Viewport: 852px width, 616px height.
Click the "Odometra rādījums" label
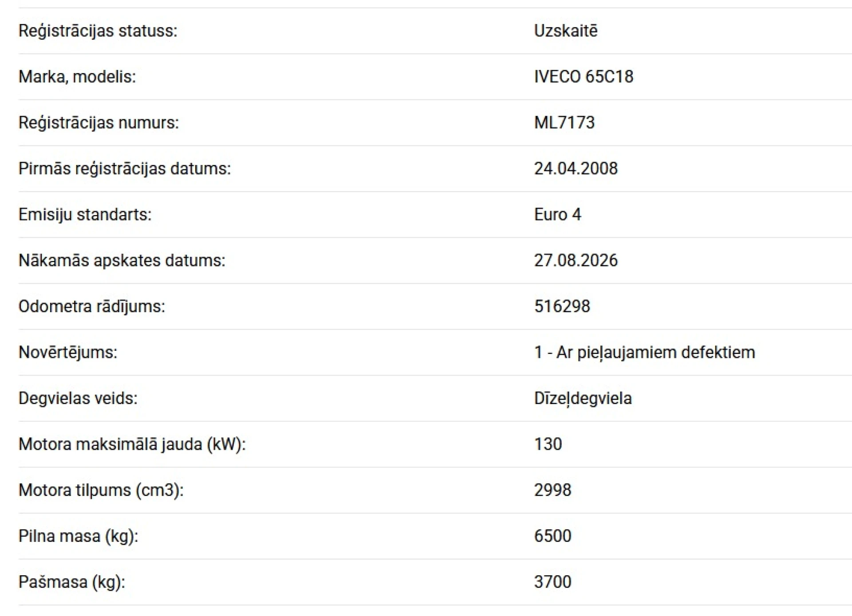[x=91, y=306]
